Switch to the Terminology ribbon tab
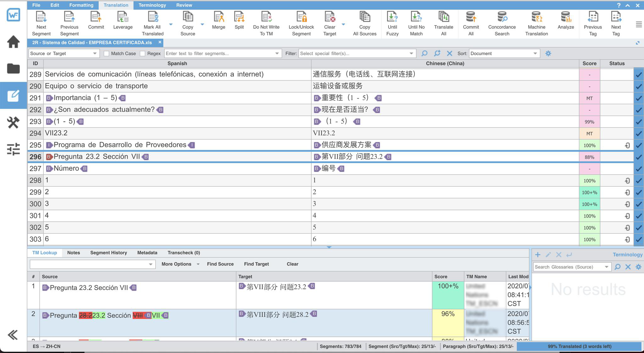 click(152, 5)
